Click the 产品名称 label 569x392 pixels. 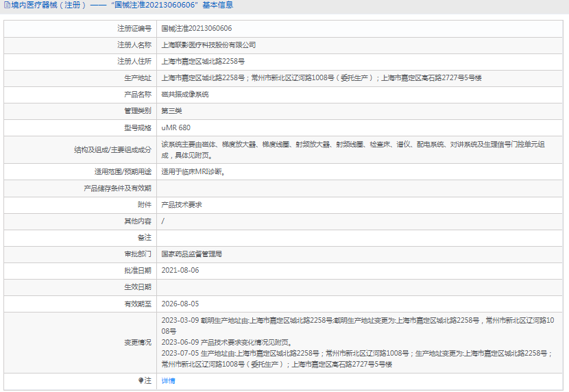pos(138,95)
